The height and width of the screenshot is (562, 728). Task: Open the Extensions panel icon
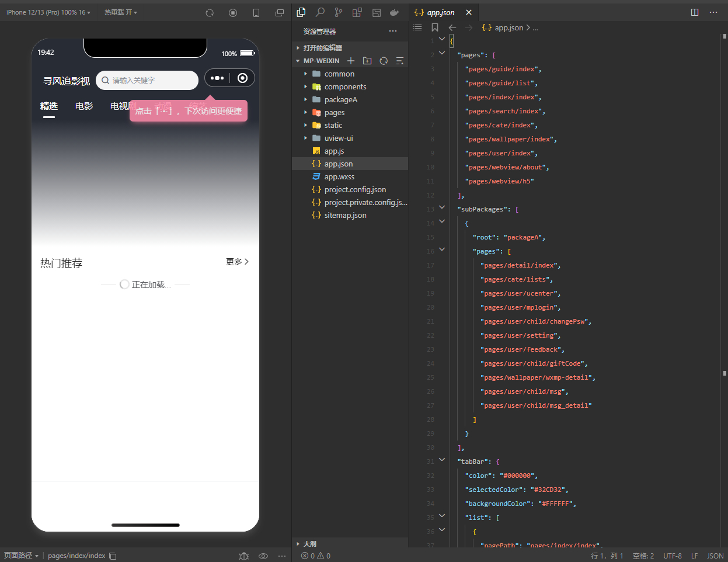point(357,12)
